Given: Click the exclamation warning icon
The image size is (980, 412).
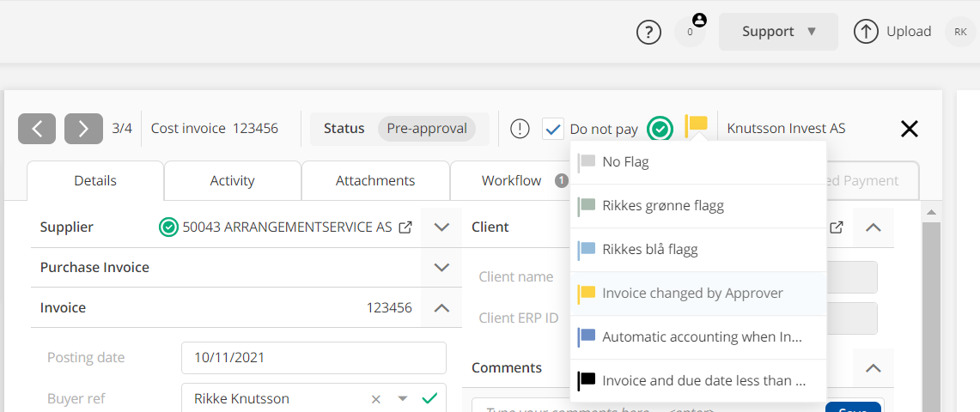Looking at the screenshot, I should [520, 129].
